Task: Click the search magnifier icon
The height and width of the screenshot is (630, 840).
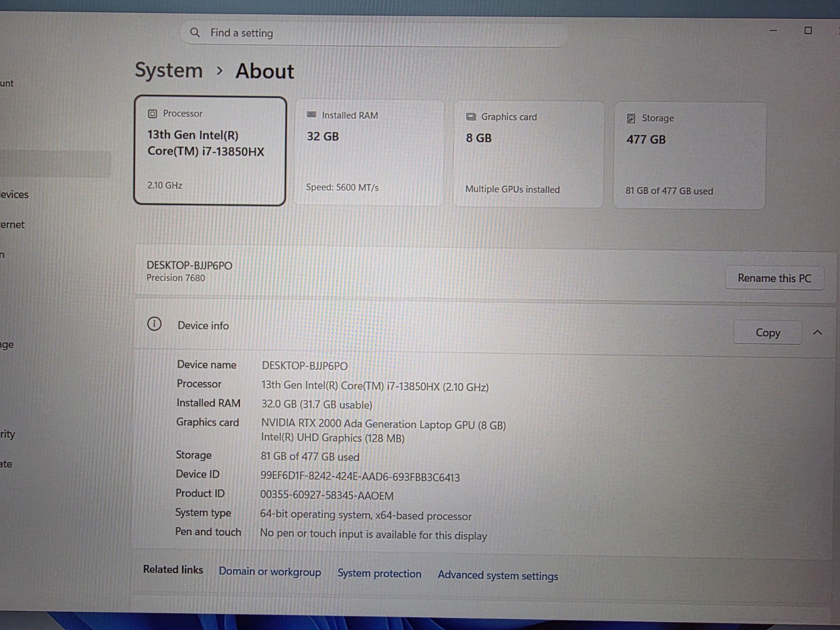Action: (195, 33)
